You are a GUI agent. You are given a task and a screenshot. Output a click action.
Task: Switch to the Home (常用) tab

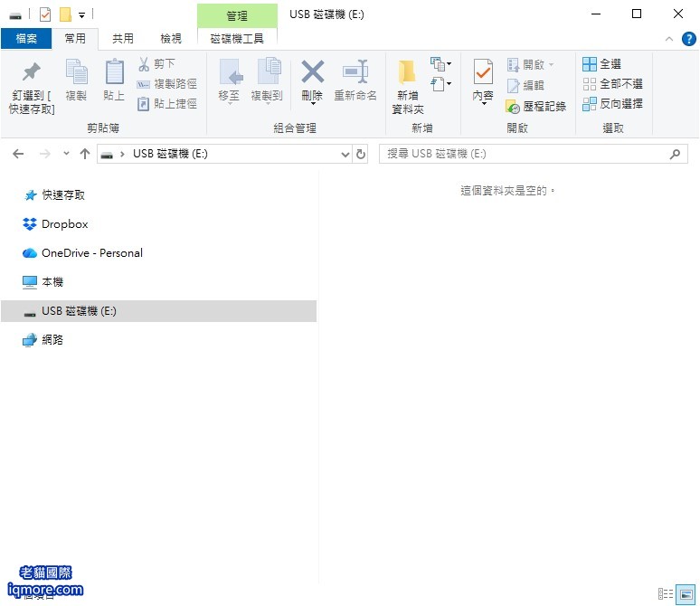[75, 38]
